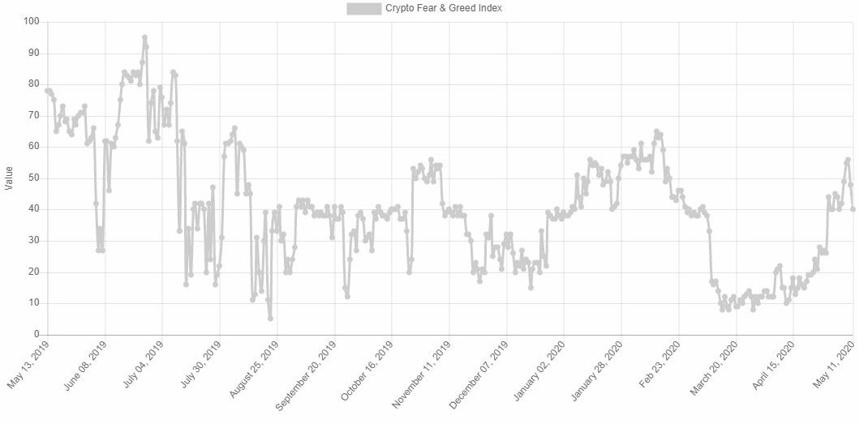Click the 100 tick on the y-axis

[x=31, y=22]
